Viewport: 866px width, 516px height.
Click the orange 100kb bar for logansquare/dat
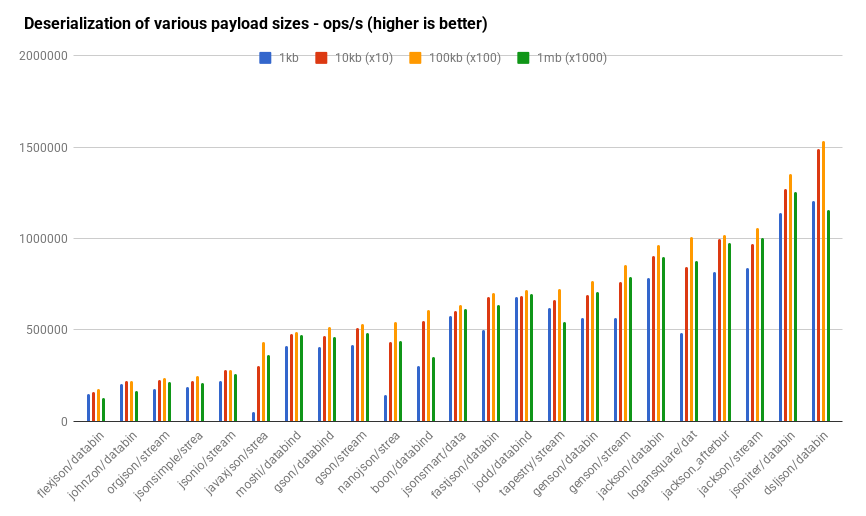tap(691, 330)
